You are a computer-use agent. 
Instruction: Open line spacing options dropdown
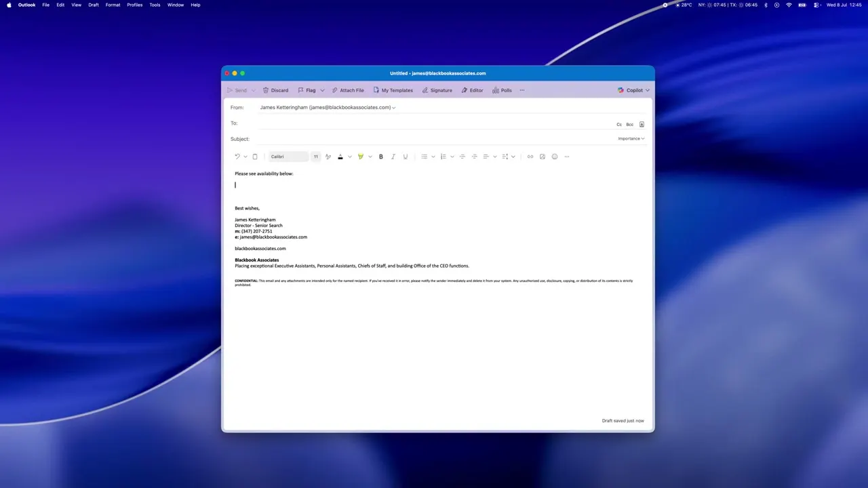(513, 157)
